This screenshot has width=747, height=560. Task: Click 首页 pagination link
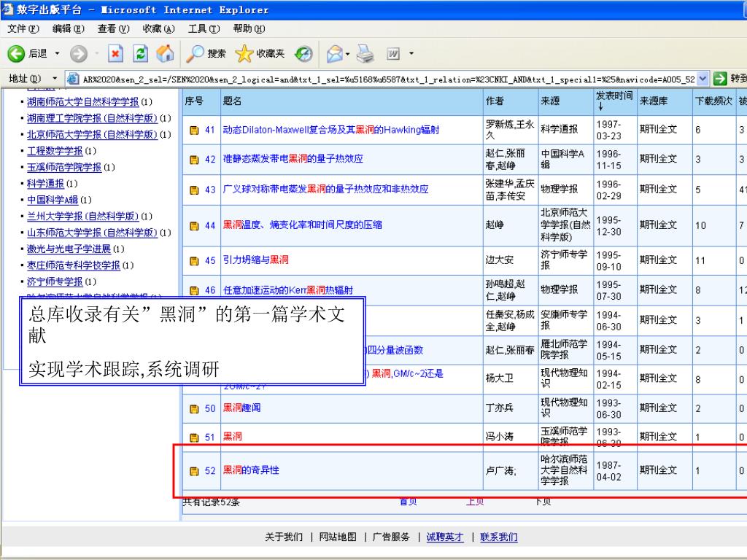coord(409,501)
